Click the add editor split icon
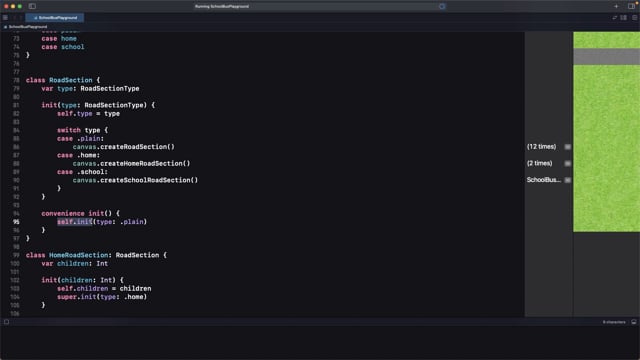The width and height of the screenshot is (640, 360). coord(634,18)
